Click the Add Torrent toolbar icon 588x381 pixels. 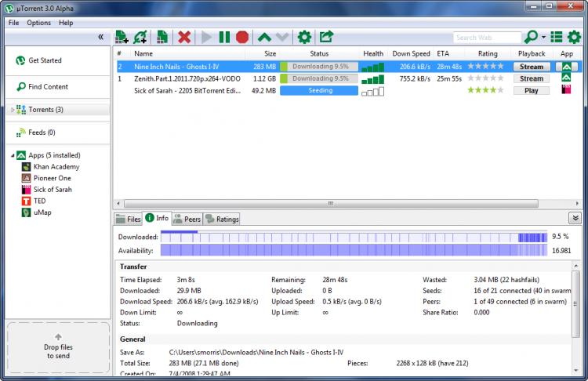point(122,37)
